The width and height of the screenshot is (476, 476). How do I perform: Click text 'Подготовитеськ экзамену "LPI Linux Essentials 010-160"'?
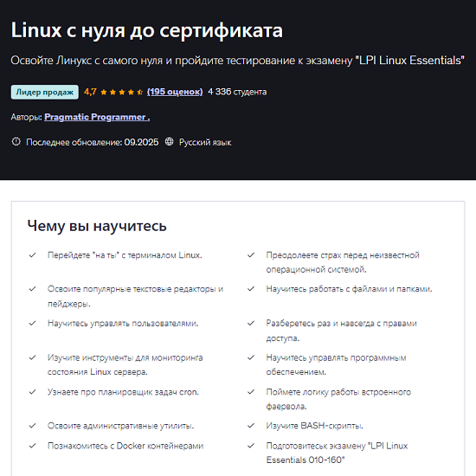coord(337,453)
